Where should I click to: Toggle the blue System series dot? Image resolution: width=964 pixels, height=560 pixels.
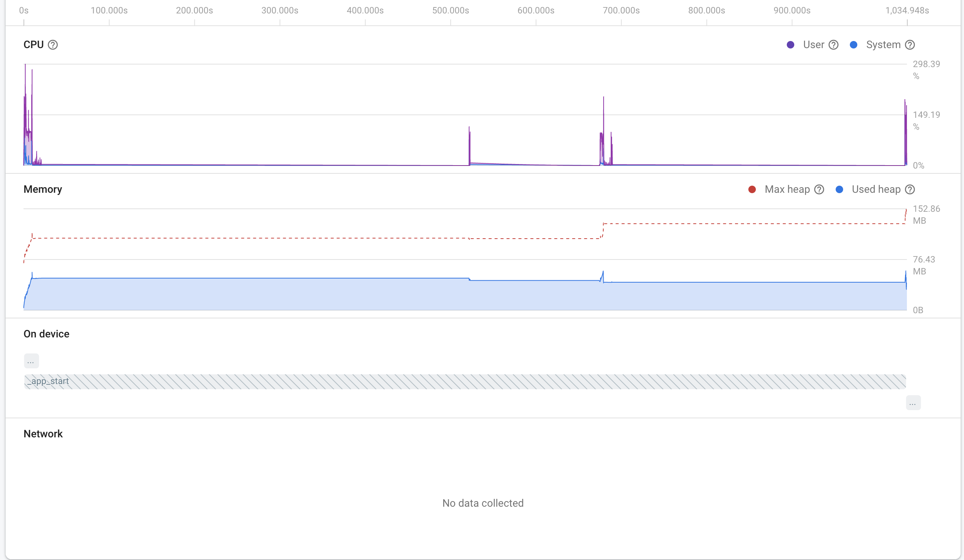854,45
